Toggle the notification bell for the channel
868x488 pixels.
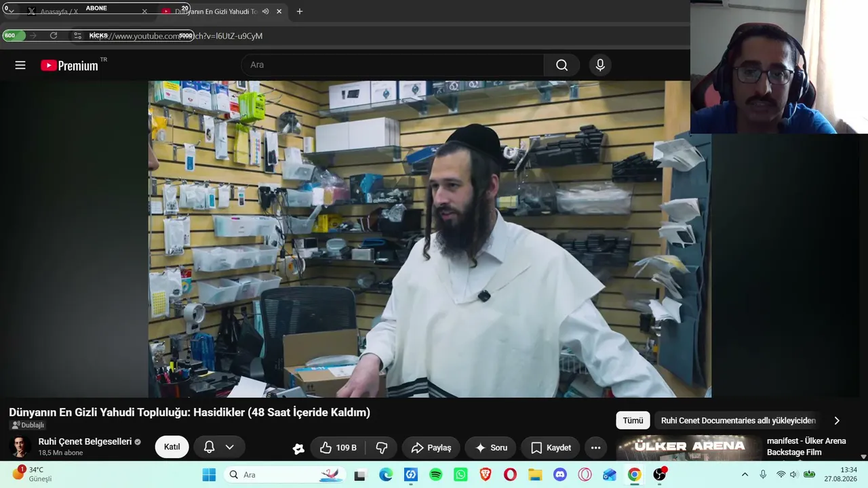point(209,447)
